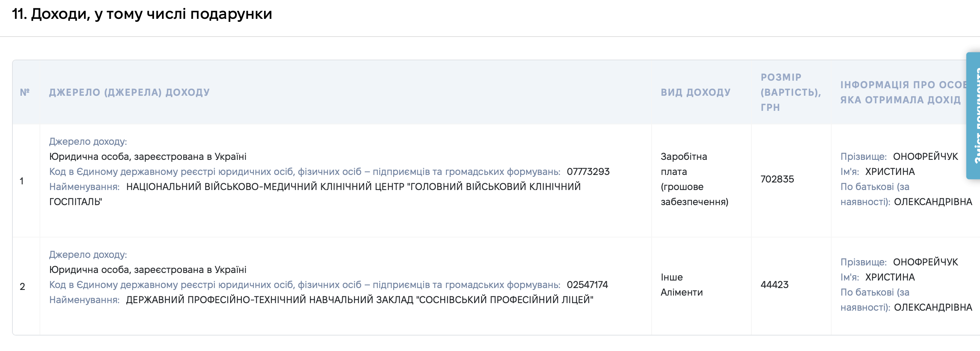980x351 pixels.
Task: Click income type "Інше Аліменти"
Action: click(x=682, y=285)
